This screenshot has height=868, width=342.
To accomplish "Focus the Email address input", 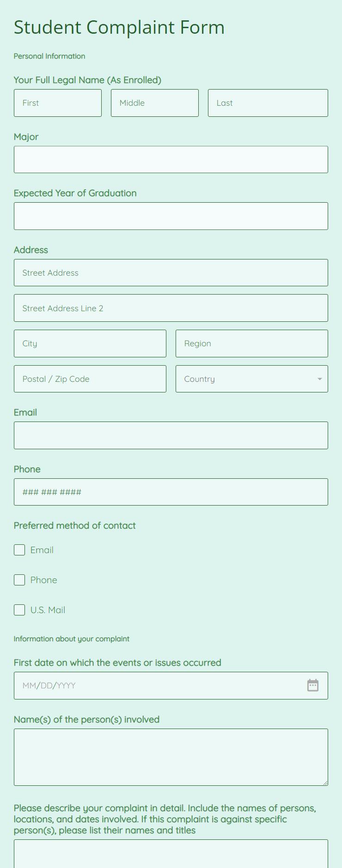I will pyautogui.click(x=171, y=435).
